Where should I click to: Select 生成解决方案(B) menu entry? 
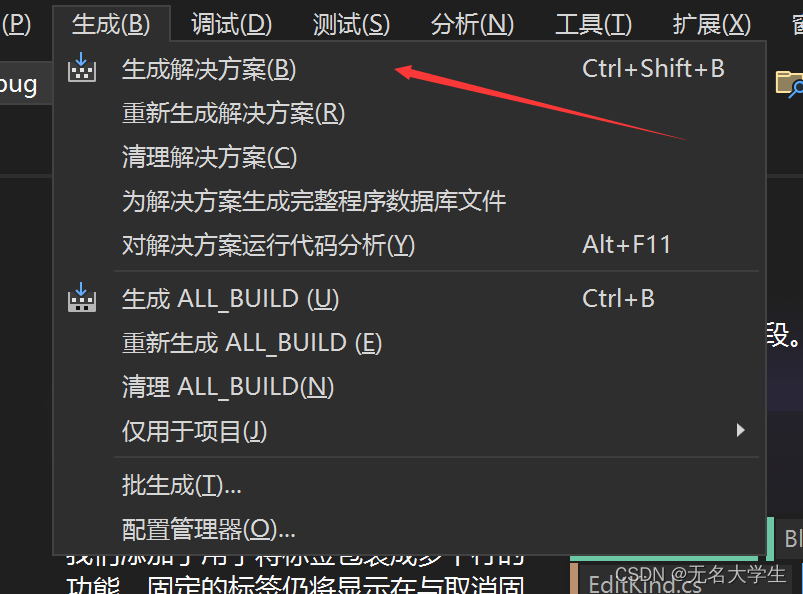pyautogui.click(x=409, y=69)
